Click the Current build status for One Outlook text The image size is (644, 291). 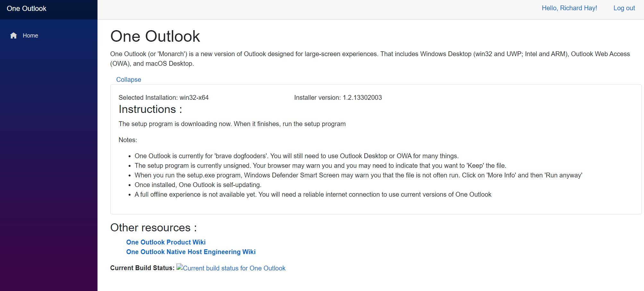tap(234, 268)
